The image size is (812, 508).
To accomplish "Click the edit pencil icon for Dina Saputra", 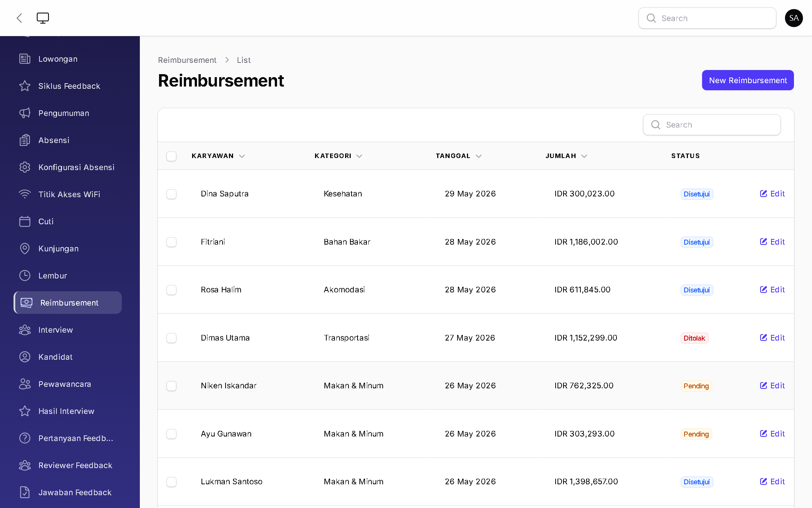I will click(x=764, y=193).
